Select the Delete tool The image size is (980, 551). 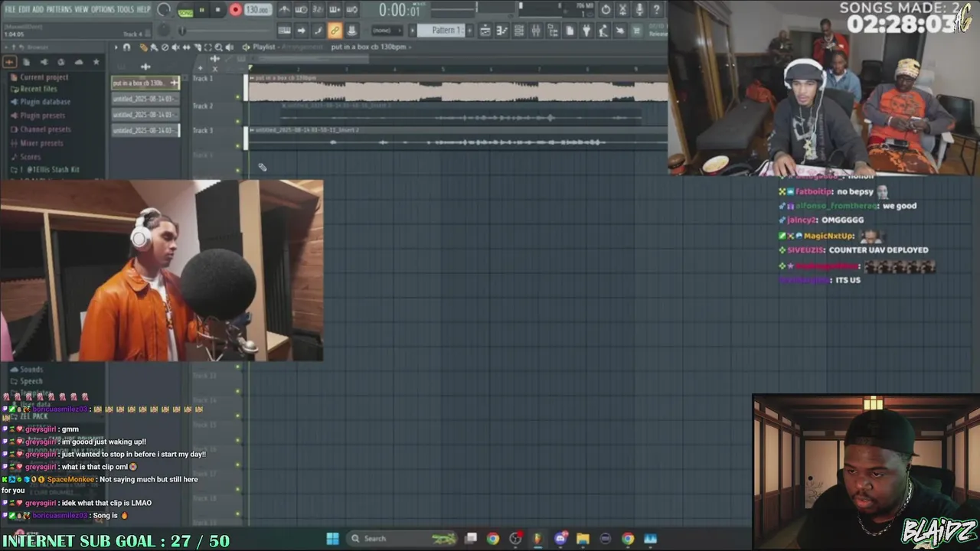point(165,47)
